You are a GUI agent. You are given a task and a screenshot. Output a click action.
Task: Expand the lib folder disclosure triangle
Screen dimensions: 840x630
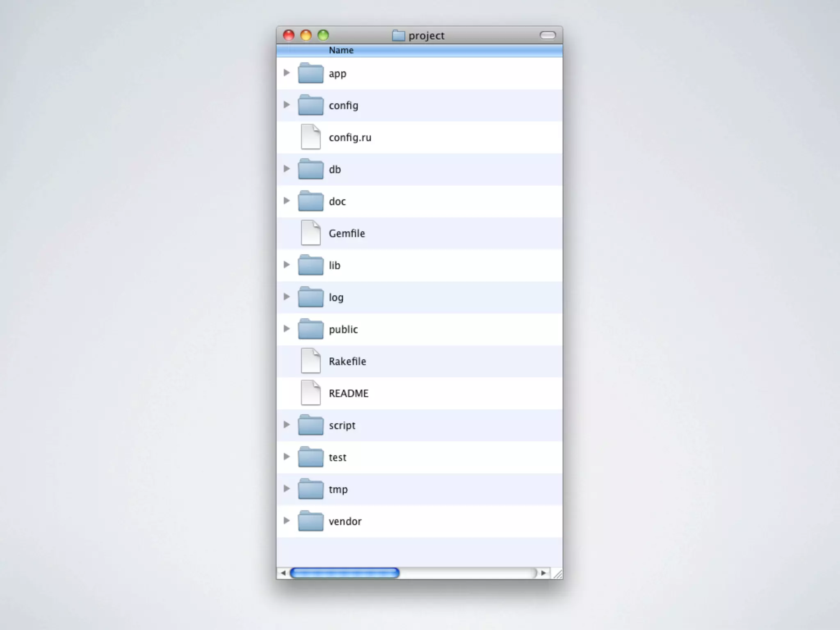tap(287, 265)
